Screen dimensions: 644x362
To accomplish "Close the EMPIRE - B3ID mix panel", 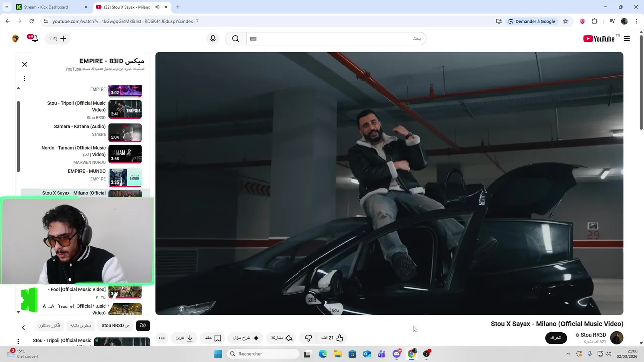I will [24, 64].
